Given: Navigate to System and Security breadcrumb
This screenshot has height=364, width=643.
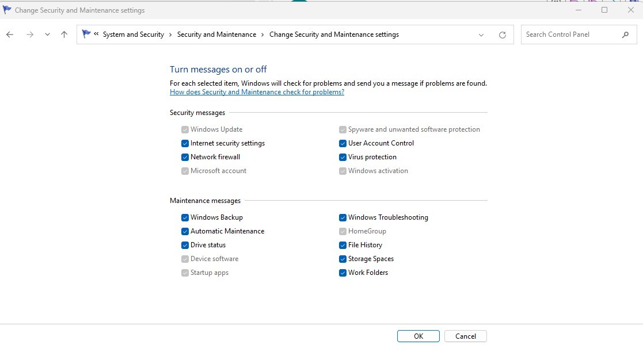Looking at the screenshot, I should coord(134,35).
